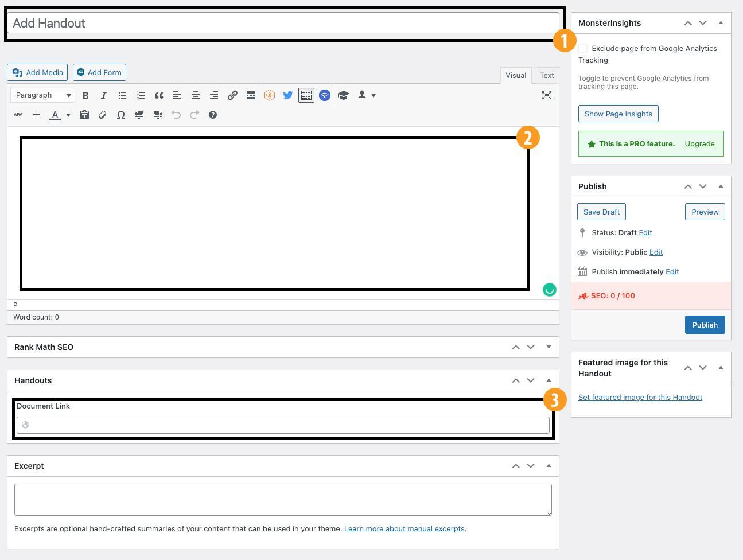This screenshot has height=560, width=743.
Task: Toggle paste as text mode
Action: [x=84, y=115]
